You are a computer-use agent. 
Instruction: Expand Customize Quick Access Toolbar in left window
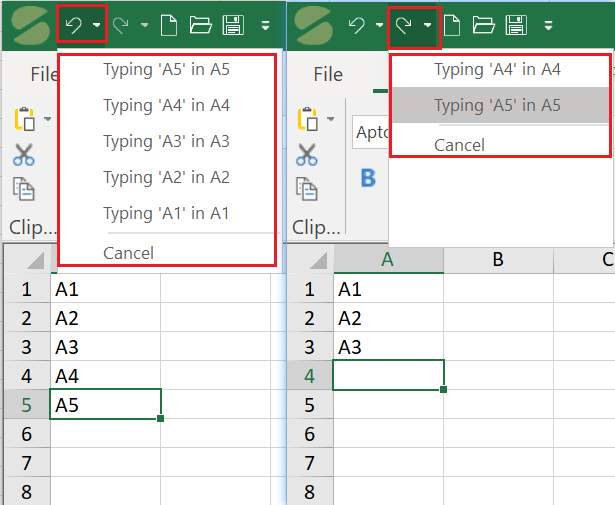point(266,26)
